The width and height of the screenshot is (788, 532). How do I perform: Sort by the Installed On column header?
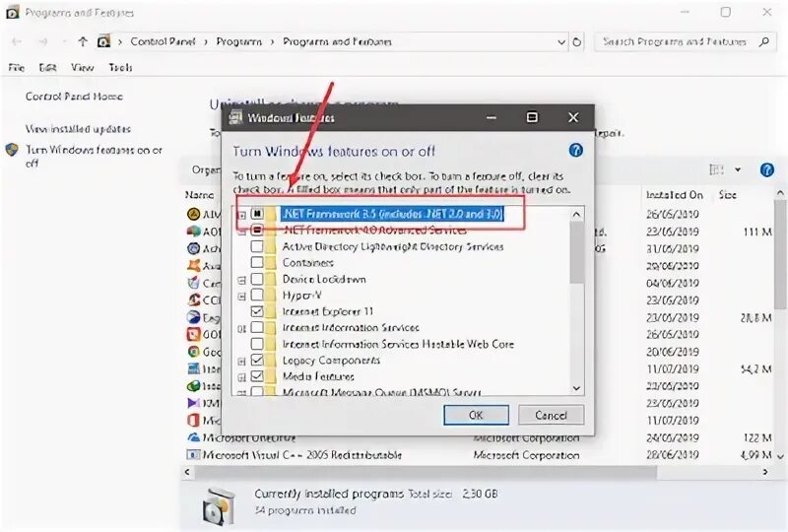[x=675, y=195]
